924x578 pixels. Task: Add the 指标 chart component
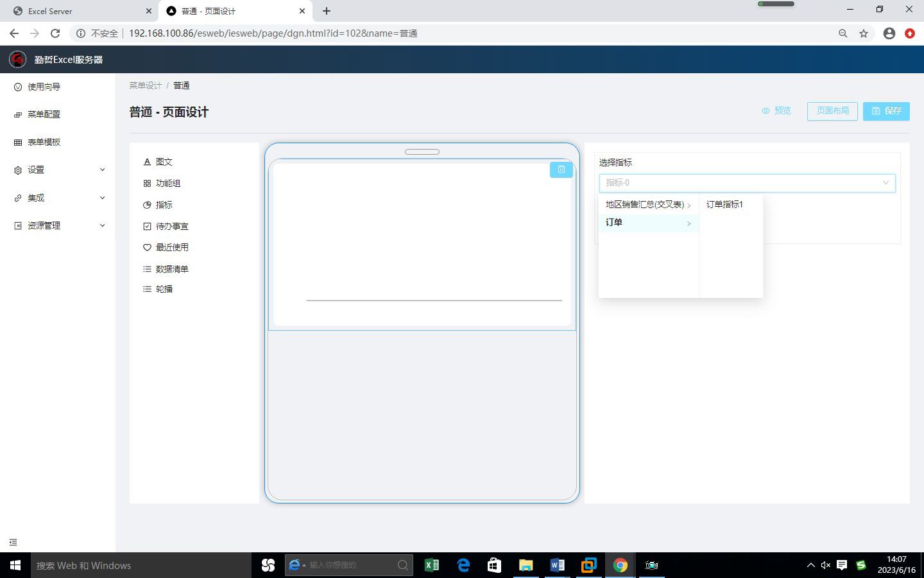147,205
